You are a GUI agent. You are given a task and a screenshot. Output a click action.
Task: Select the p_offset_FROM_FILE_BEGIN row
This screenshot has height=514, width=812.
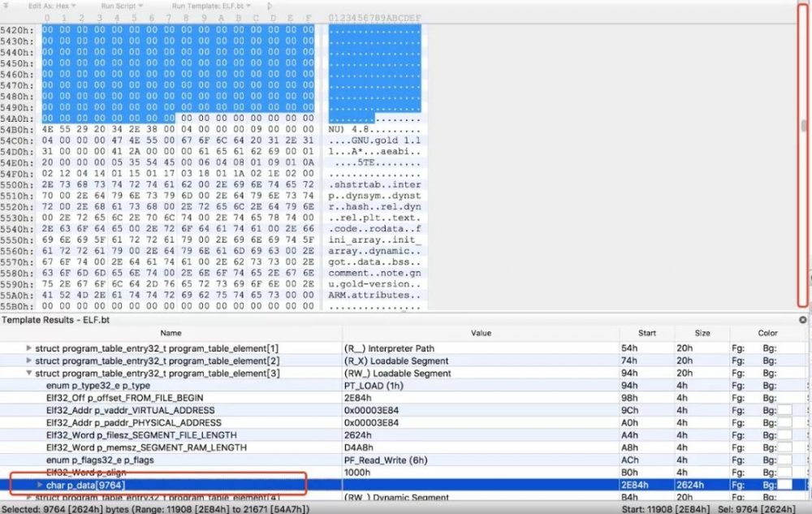tap(404, 398)
